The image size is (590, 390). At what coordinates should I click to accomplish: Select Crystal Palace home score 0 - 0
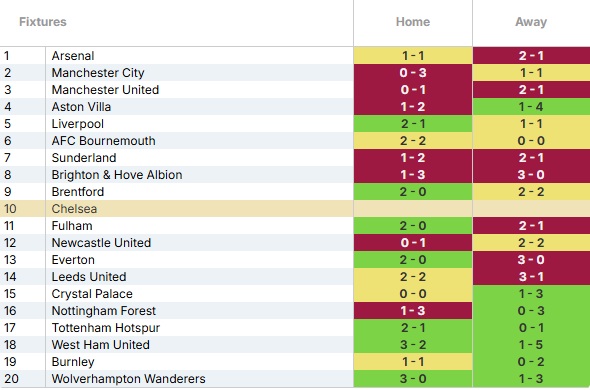coord(413,294)
